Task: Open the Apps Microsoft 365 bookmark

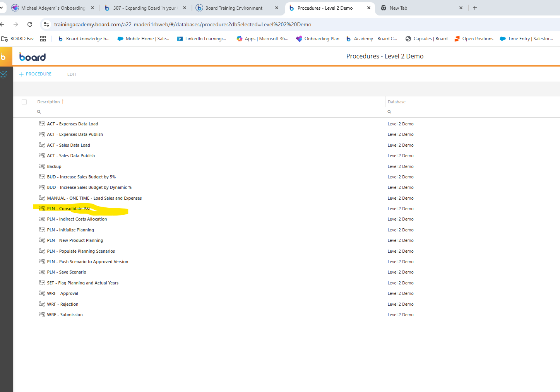Action: (262, 39)
